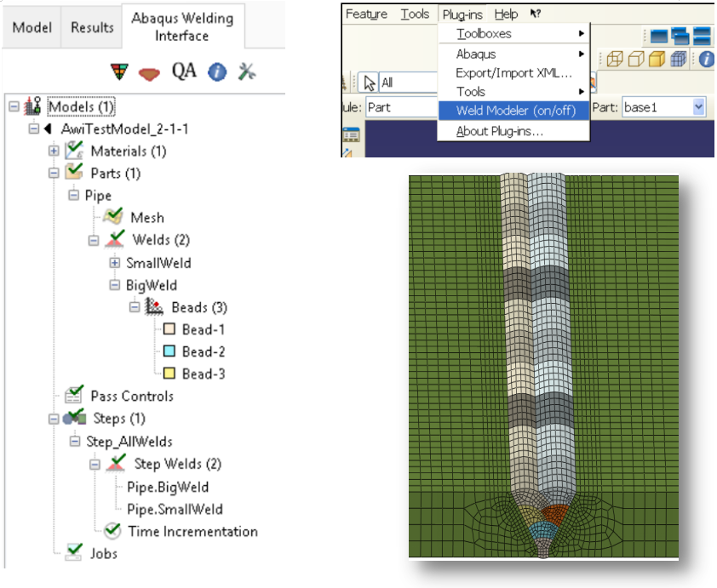Select hidden-line render style cube icon
717x588 pixels.
[636, 59]
